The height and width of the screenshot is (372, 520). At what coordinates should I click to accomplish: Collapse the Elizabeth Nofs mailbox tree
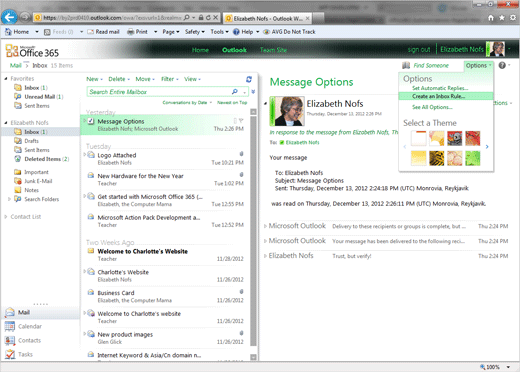pos(6,123)
